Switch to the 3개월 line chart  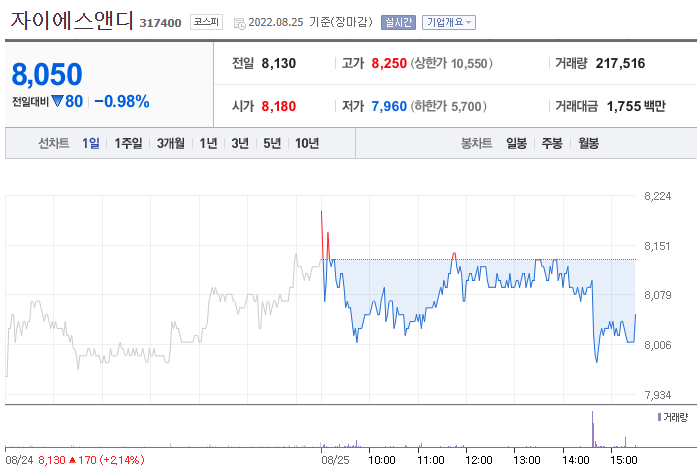coord(171,143)
